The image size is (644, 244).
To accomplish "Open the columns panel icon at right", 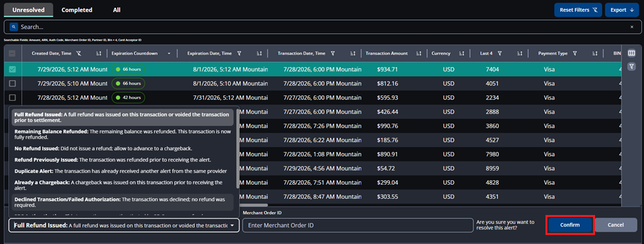I will click(x=632, y=53).
